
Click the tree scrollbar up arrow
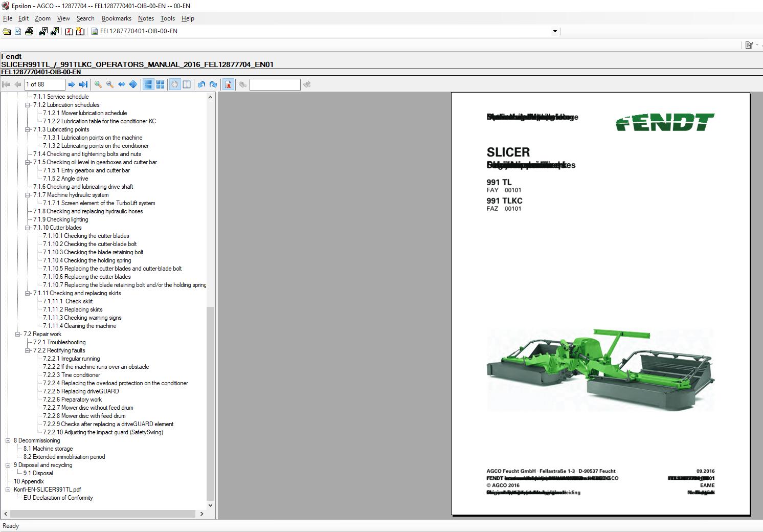pyautogui.click(x=210, y=97)
